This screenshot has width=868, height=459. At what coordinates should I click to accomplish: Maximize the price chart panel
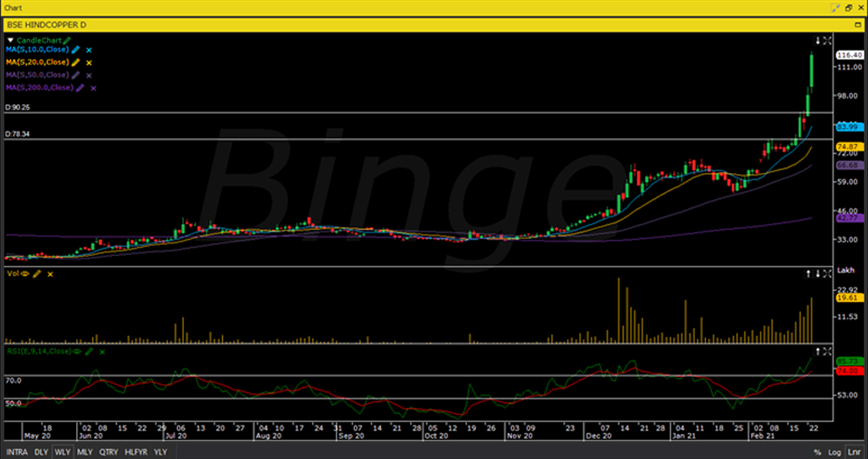[827, 40]
